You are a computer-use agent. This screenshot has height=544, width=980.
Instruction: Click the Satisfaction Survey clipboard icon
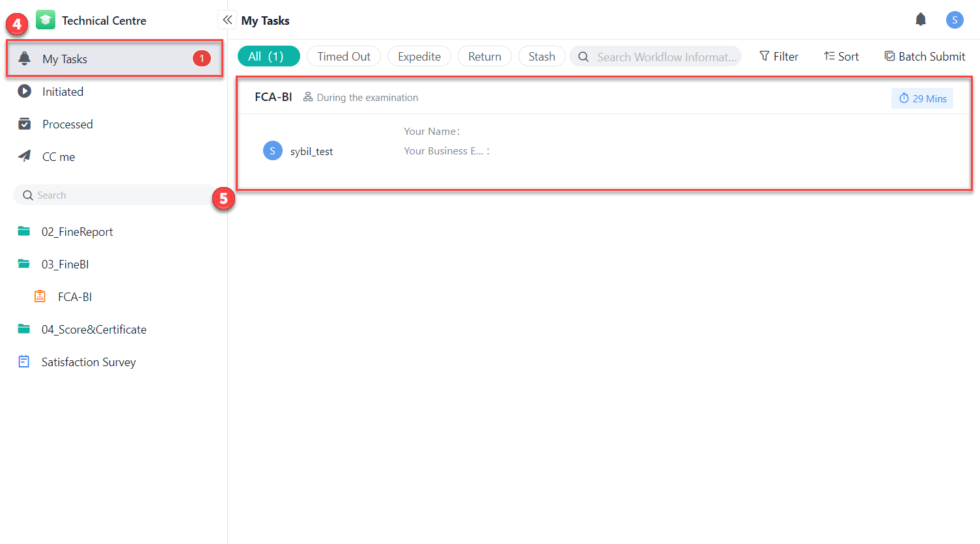tap(23, 362)
